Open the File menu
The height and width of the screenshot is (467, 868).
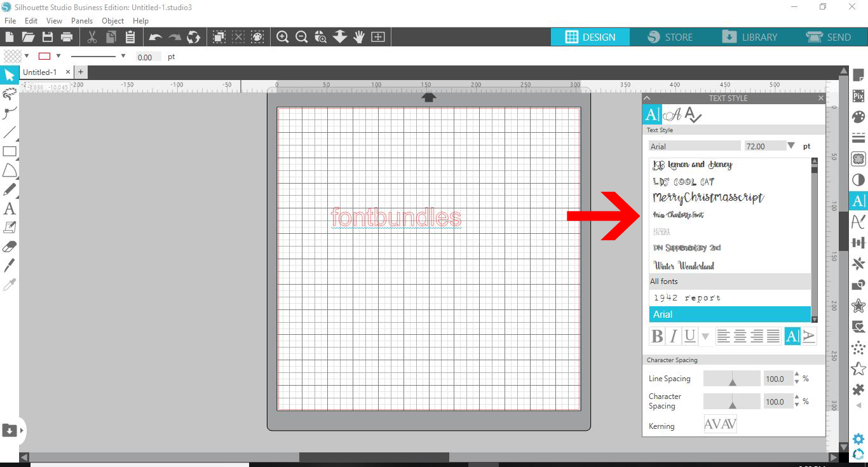[x=10, y=20]
